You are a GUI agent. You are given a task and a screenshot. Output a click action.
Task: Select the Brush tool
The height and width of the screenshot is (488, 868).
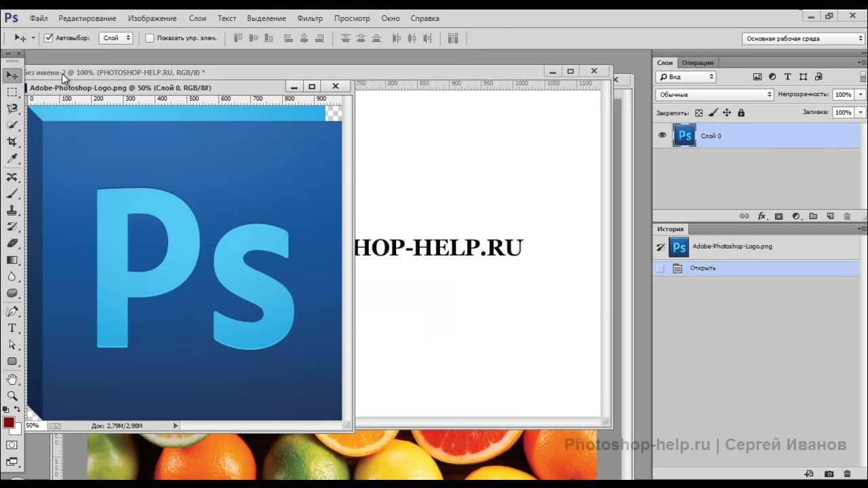pyautogui.click(x=12, y=194)
